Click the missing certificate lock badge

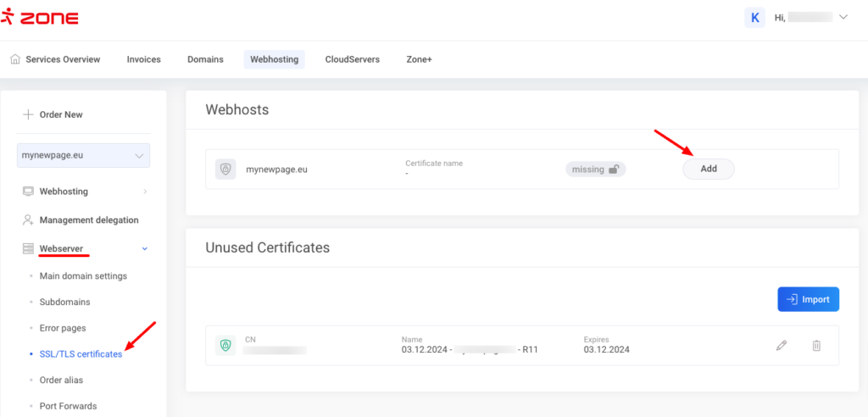coord(596,169)
